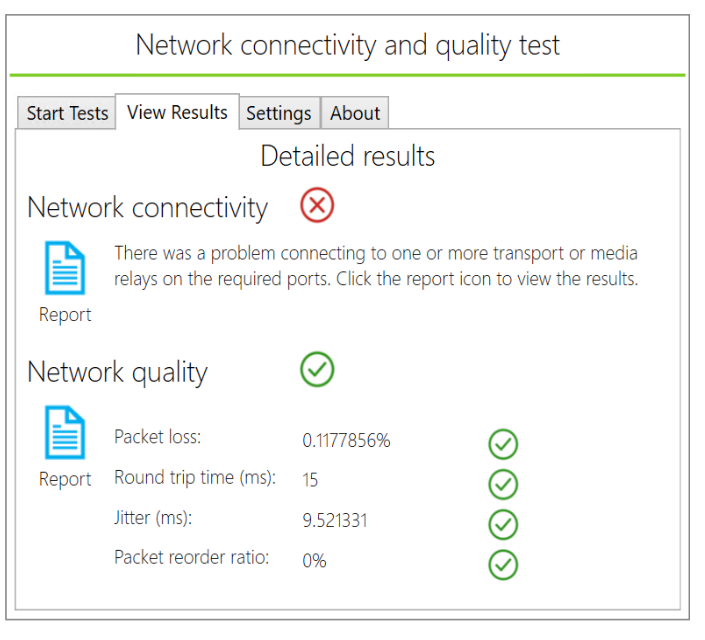Click the Network connectivity heading

coord(147,208)
